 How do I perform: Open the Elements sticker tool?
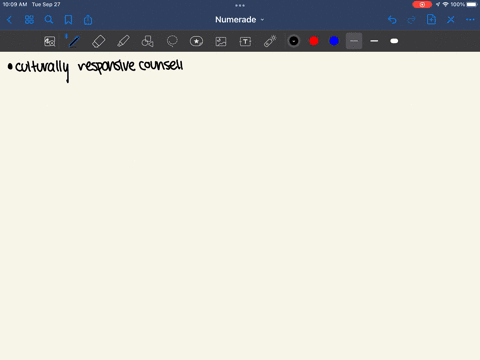click(196, 41)
